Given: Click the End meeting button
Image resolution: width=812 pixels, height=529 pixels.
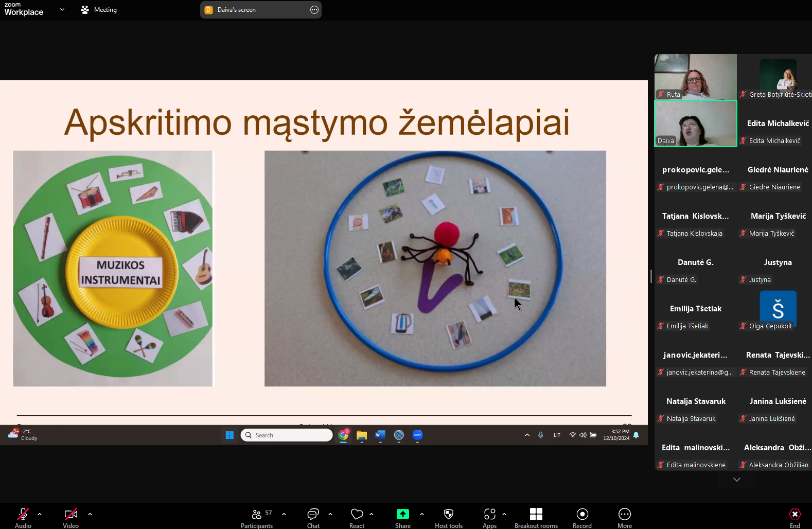Looking at the screenshot, I should 795,517.
